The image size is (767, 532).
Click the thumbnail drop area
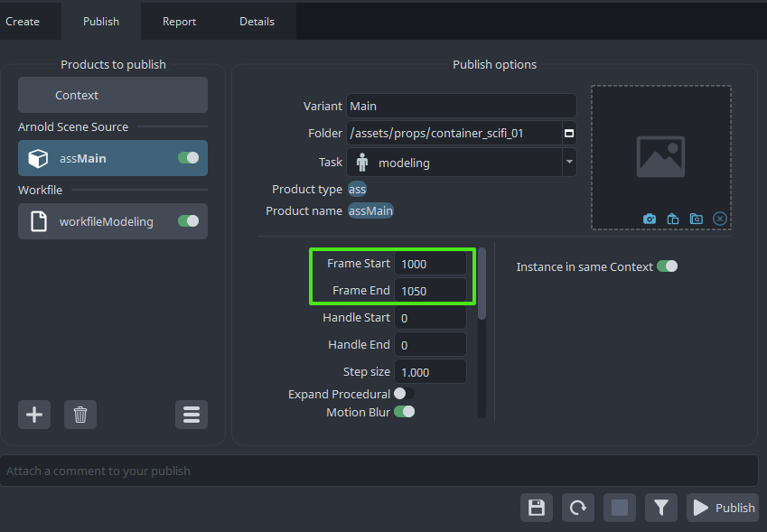click(661, 157)
